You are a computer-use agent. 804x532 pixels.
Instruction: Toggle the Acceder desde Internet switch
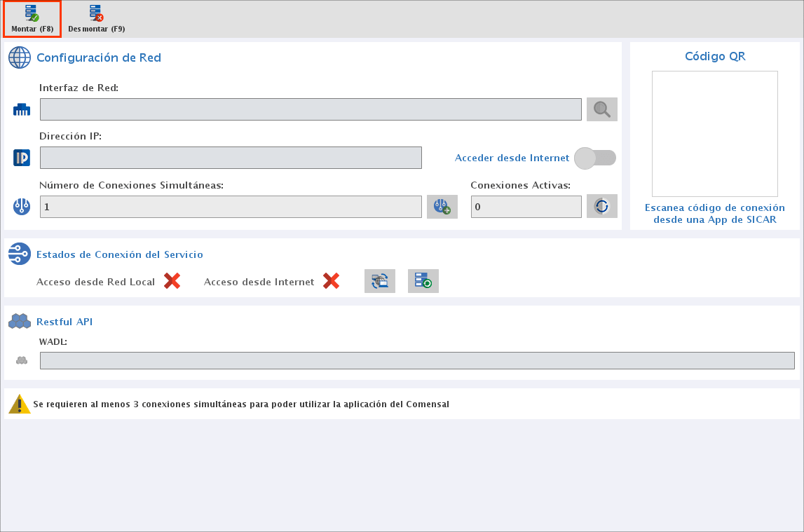[x=594, y=158]
